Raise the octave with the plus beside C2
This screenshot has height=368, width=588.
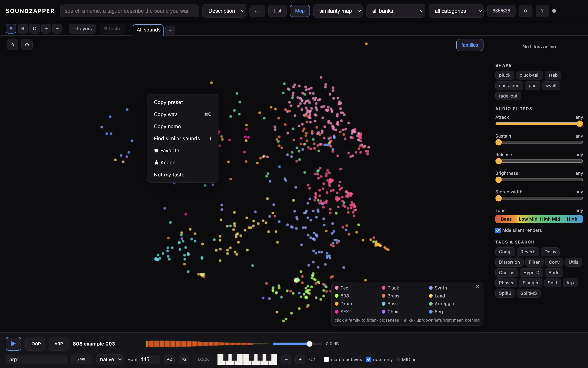point(300,359)
